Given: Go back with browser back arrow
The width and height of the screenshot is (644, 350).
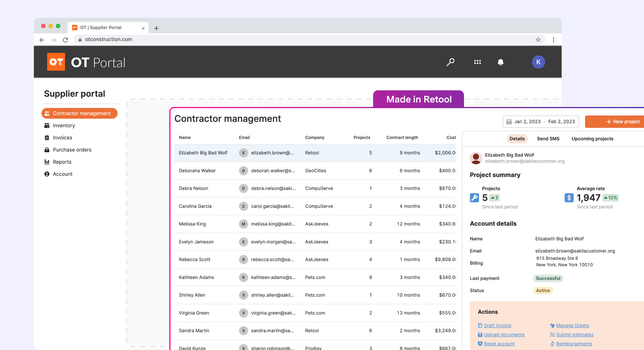Looking at the screenshot, I should [x=42, y=40].
